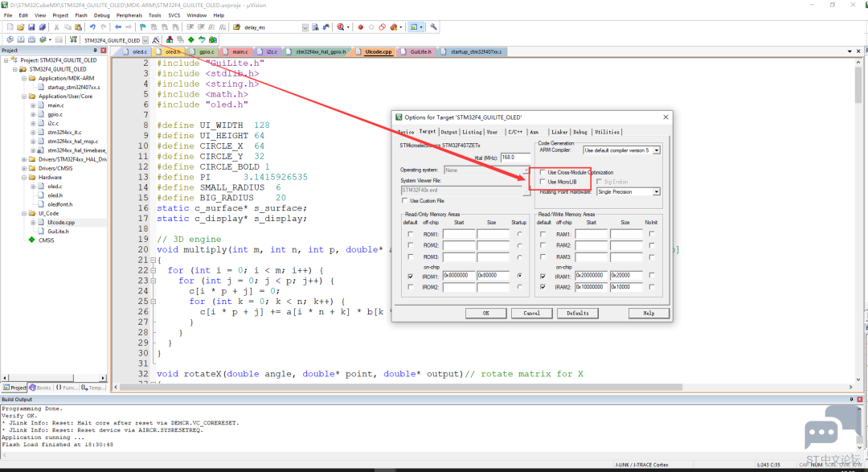Switch to the C/C++ options tab
Image resolution: width=868 pixels, height=472 pixels.
pyautogui.click(x=515, y=132)
